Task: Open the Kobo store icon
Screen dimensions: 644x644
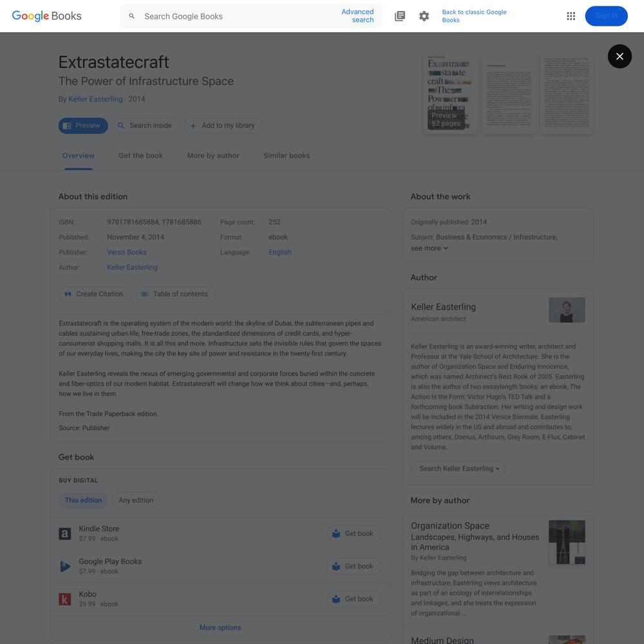Action: tap(65, 599)
